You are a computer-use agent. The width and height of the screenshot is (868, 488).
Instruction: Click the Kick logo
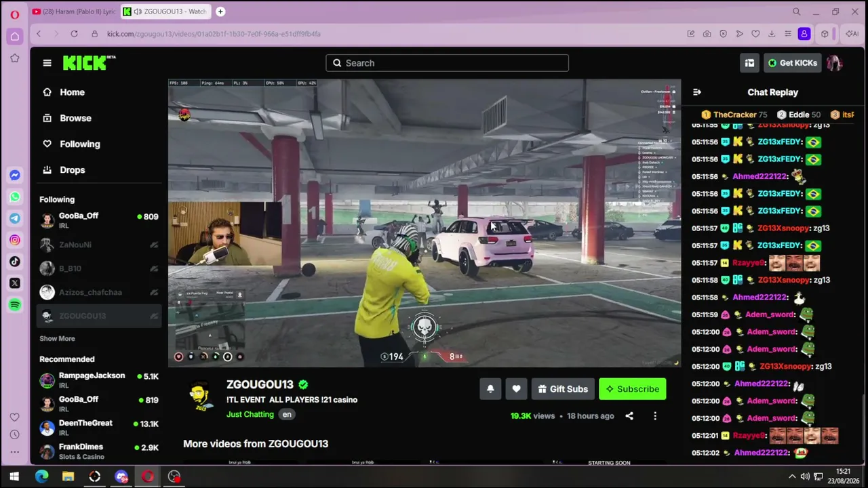[x=89, y=62]
